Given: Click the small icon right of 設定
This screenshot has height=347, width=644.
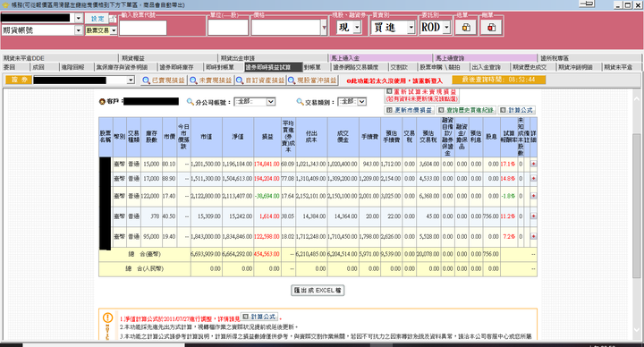Looking at the screenshot, I should (113, 19).
